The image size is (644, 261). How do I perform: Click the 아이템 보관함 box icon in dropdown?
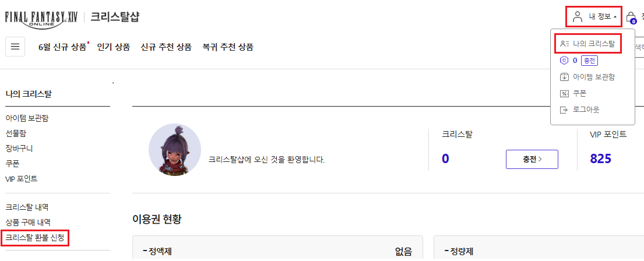point(564,77)
